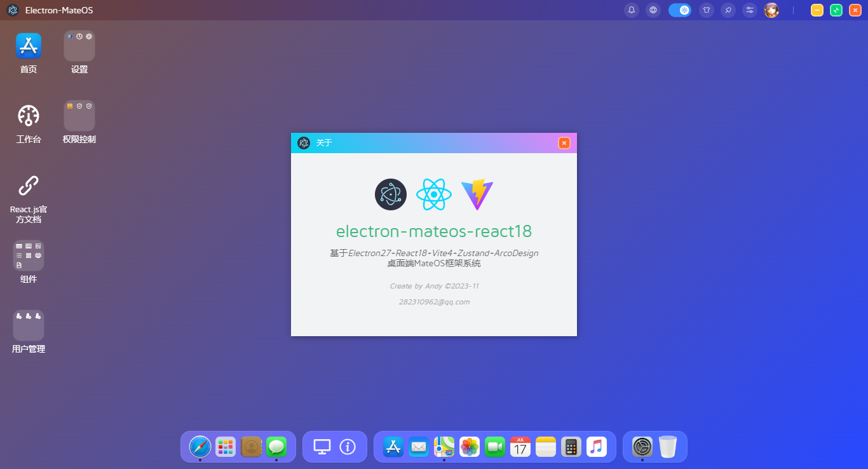
Task: Toggle the theme mode switch in top bar
Action: pyautogui.click(x=679, y=10)
